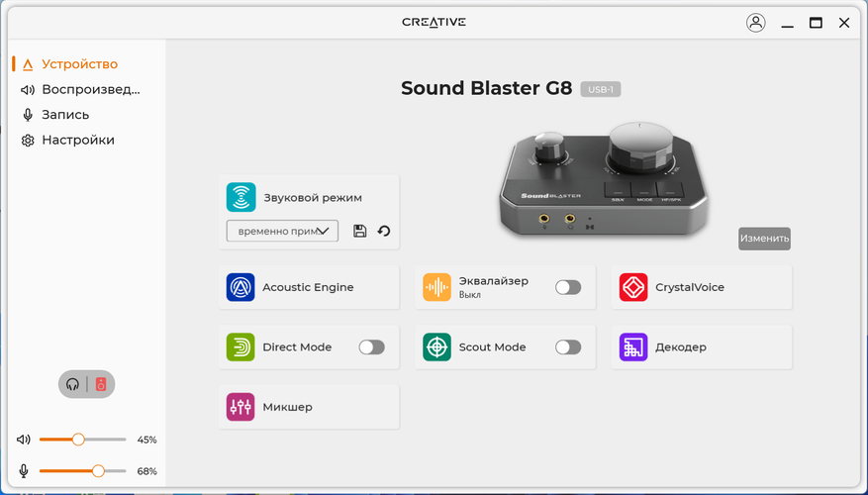Click the microphone level slider handle
Screen dimensions: 868x495
tap(98, 471)
